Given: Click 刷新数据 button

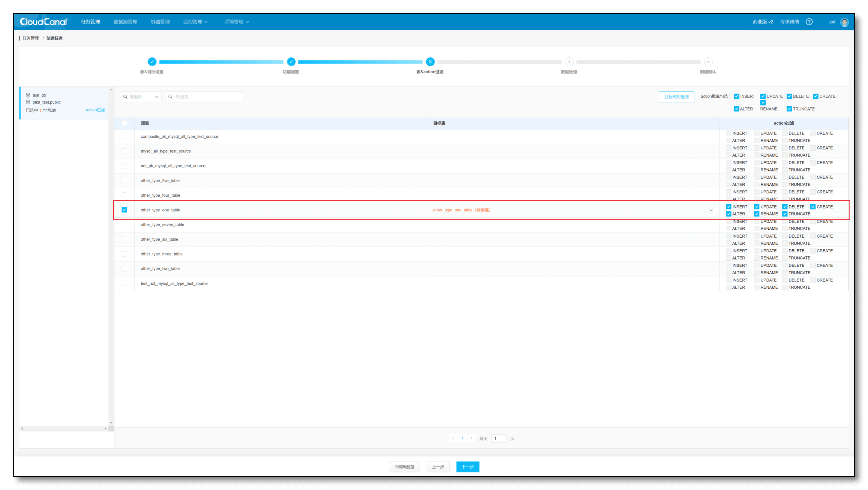Looking at the screenshot, I should pos(404,467).
